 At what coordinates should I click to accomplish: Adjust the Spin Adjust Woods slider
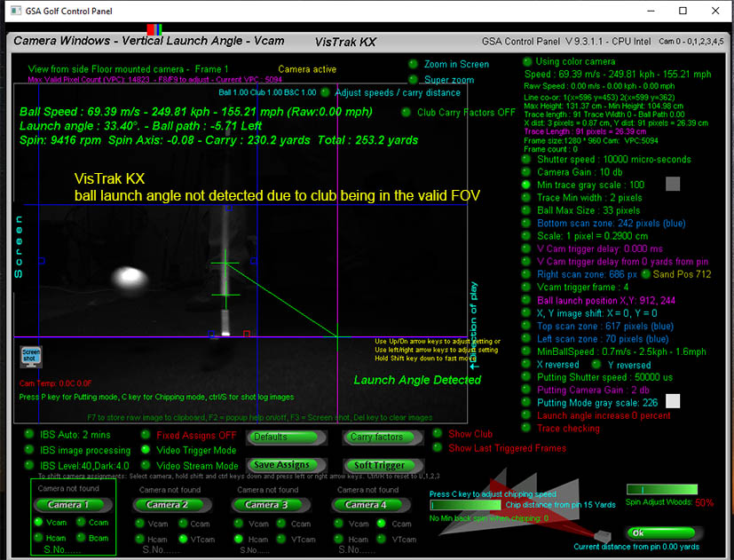coord(662,490)
